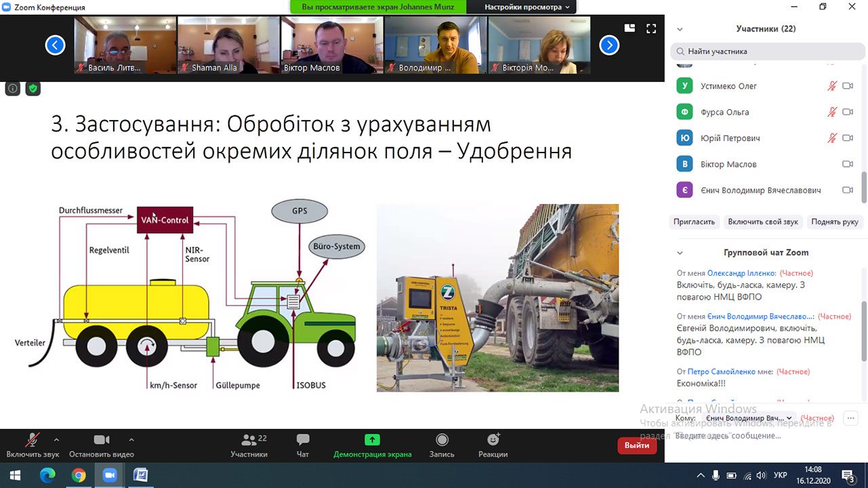
Task: Show previous video thumbnails with left arrow
Action: tap(55, 45)
